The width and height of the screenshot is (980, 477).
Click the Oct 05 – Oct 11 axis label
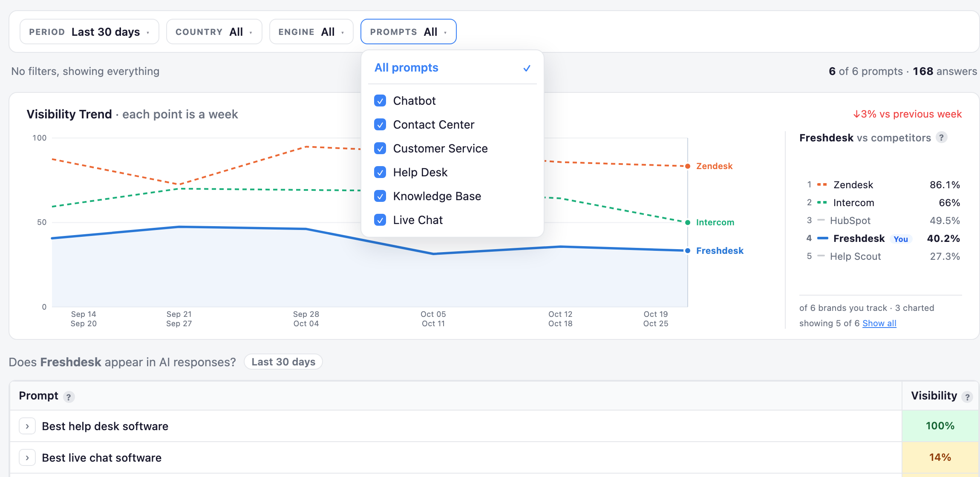click(x=433, y=319)
